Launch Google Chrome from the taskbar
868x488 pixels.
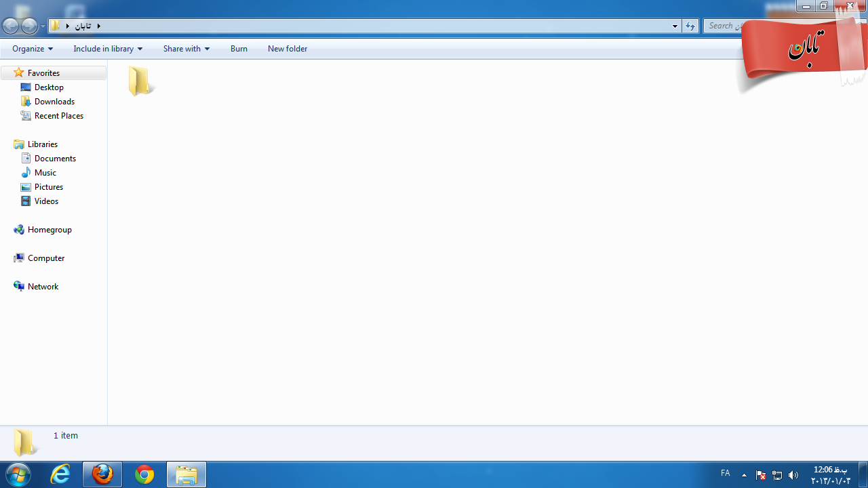(144, 474)
